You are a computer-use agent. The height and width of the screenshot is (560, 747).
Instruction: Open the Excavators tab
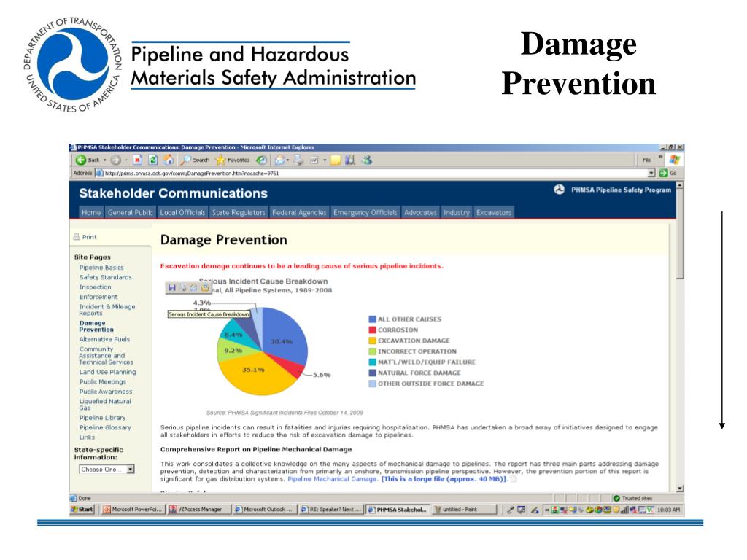coord(494,212)
